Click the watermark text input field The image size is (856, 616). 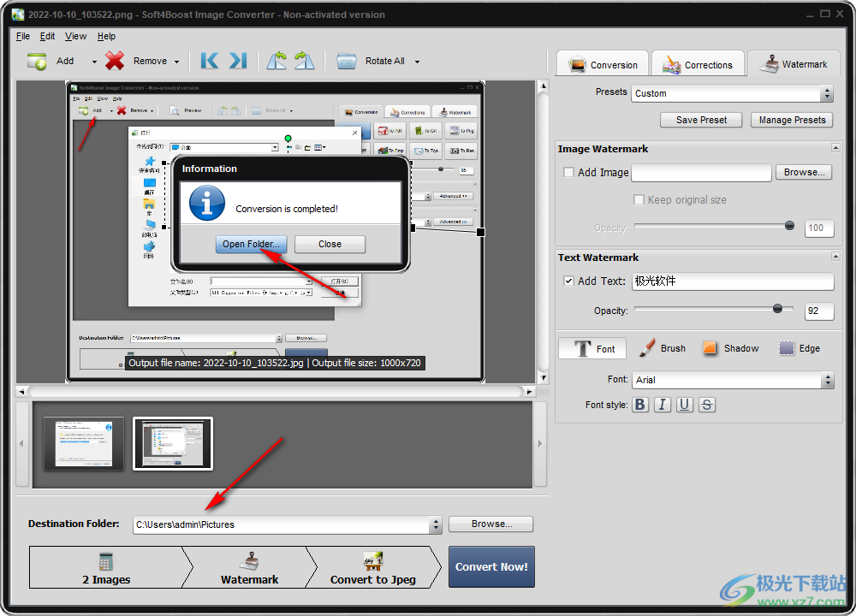733,281
